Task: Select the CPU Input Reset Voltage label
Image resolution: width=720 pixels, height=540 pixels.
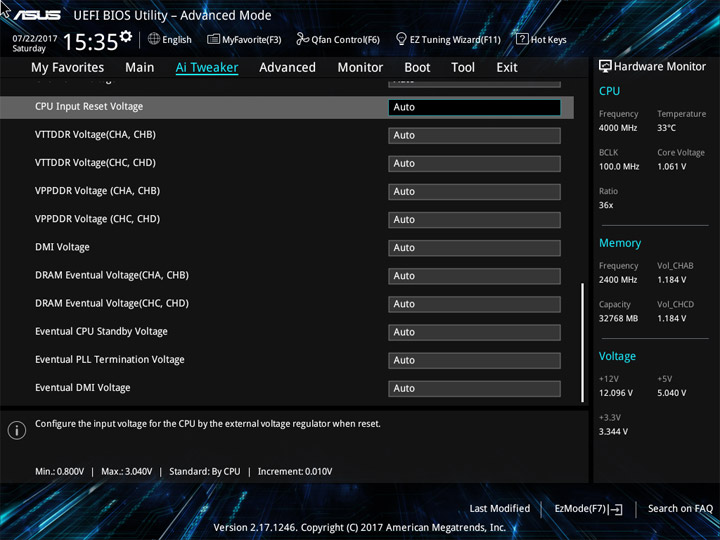Action: [x=89, y=107]
